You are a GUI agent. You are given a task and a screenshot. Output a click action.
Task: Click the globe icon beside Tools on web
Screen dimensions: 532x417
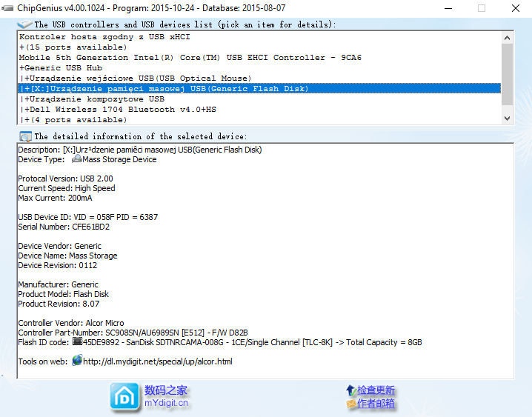pos(77,360)
